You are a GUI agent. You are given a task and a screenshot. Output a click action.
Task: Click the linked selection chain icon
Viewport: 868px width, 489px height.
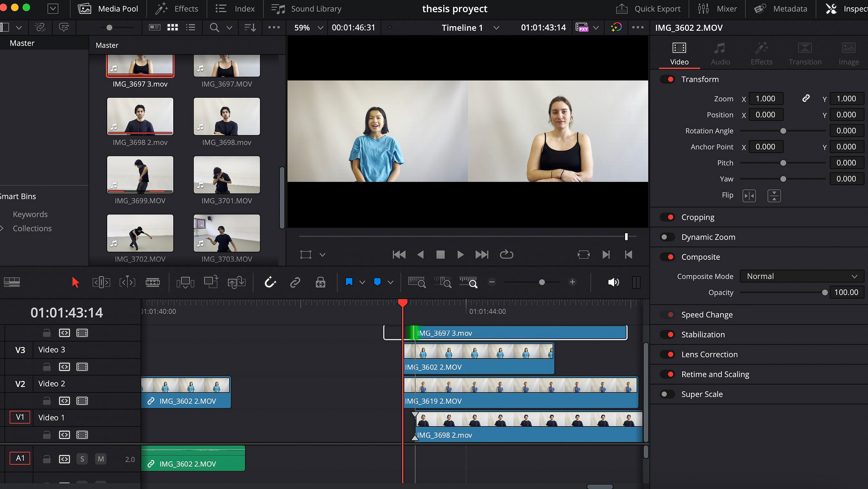(x=295, y=282)
